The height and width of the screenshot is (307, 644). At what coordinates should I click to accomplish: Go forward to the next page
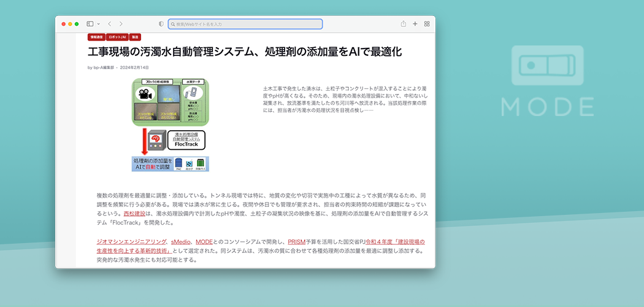[x=121, y=24]
